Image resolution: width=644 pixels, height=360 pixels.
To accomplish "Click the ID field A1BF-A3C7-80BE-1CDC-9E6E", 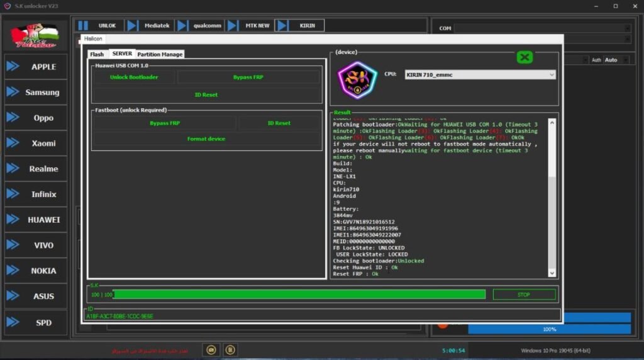I will (x=322, y=316).
